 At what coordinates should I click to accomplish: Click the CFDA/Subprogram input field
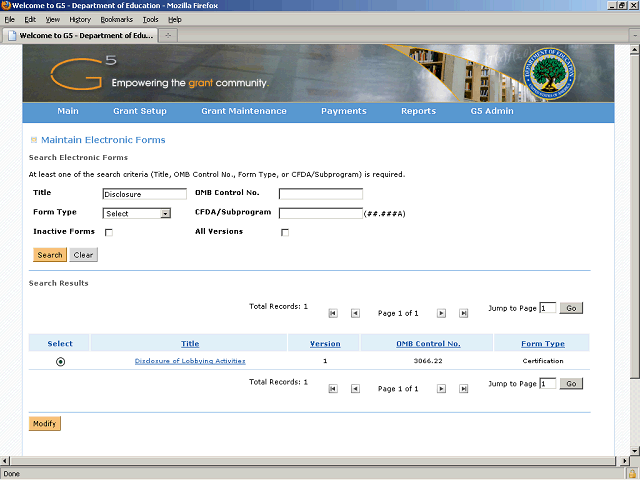point(321,213)
